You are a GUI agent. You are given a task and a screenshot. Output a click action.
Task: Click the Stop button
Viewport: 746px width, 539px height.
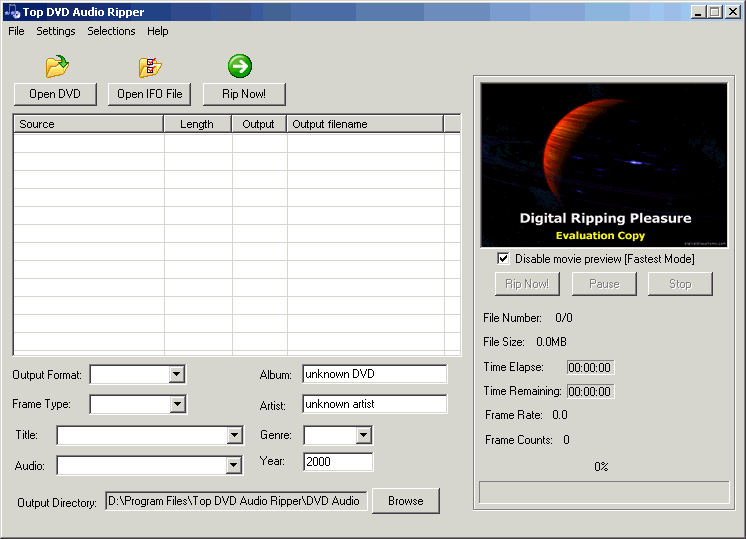(x=680, y=284)
